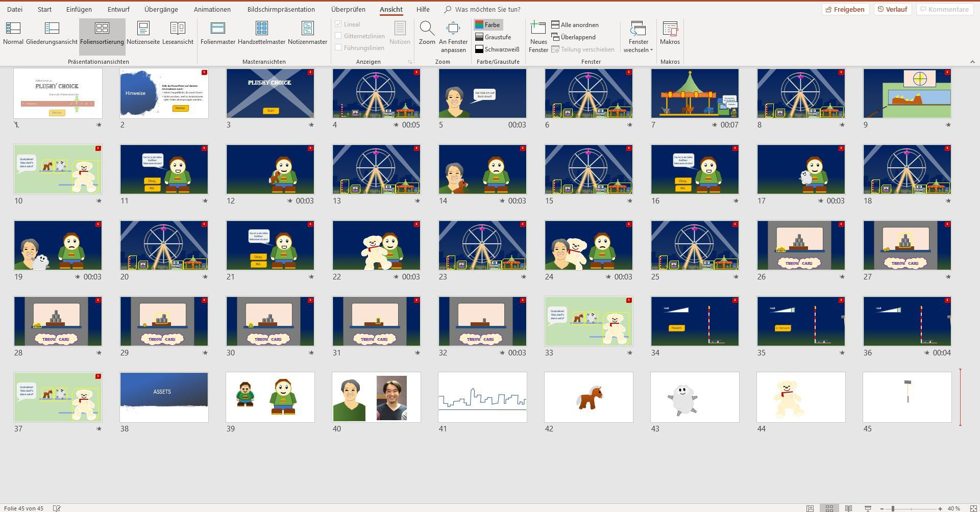Click spell-check icon in status bar
980x512 pixels.
(x=57, y=508)
